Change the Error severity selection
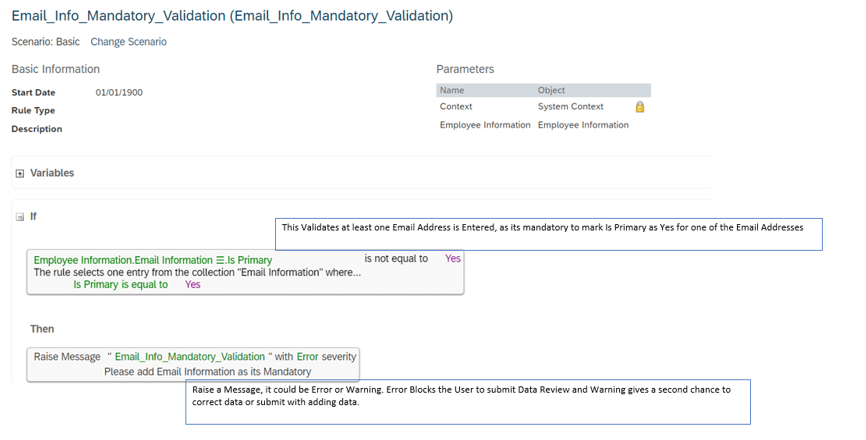The height and width of the screenshot is (440, 866). pos(307,357)
